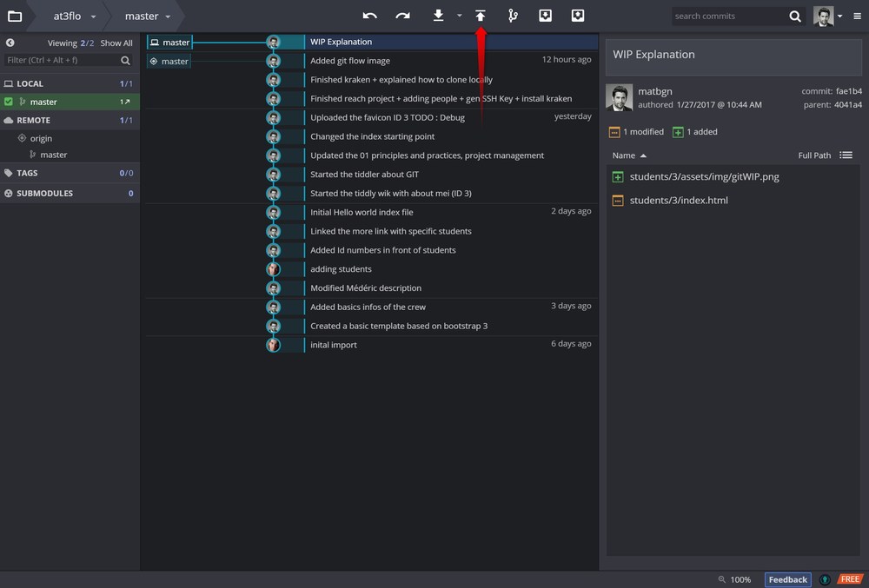
Task: Collapse the LOCAL section
Action: tap(70, 83)
